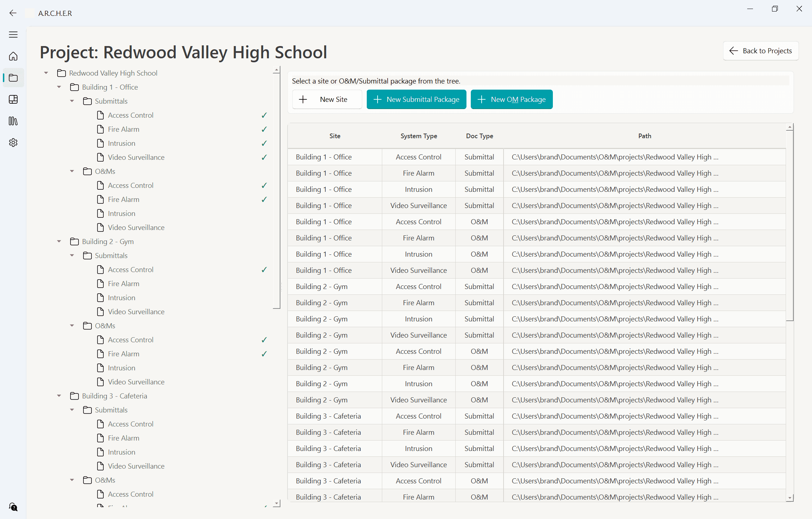Click the document icon beside Intrusion under Submittals

(101, 143)
